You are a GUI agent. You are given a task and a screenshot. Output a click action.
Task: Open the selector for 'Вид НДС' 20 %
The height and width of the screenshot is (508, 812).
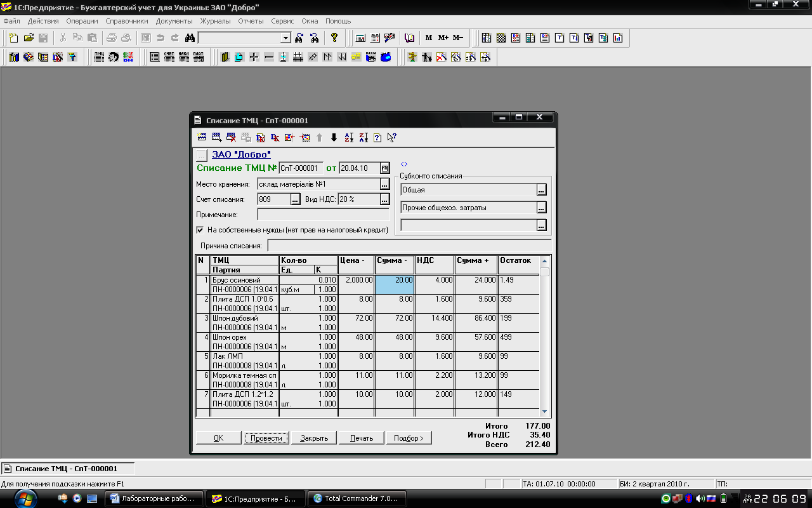(x=384, y=199)
